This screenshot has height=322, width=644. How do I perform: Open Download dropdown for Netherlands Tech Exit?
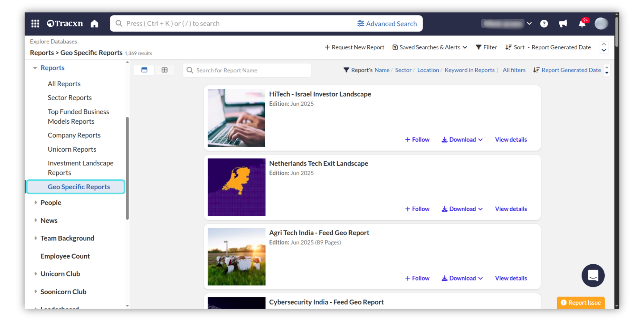(x=462, y=209)
